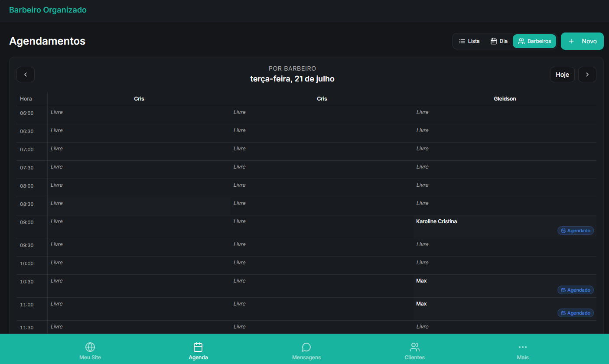Click the plus Novo button
Image resolution: width=609 pixels, height=364 pixels.
(x=582, y=41)
